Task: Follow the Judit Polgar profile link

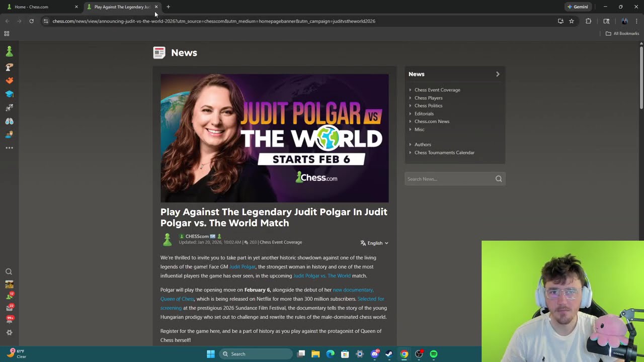Action: click(243, 266)
